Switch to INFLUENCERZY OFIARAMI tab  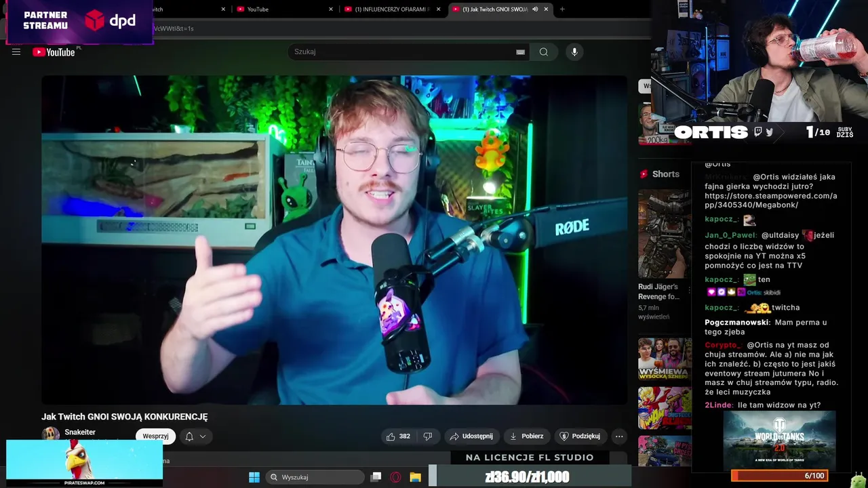click(392, 9)
